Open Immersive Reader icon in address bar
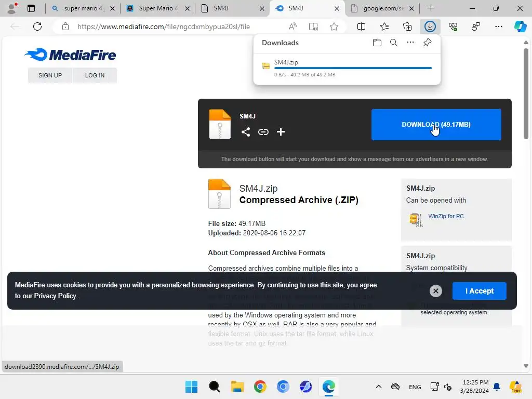 313,26
